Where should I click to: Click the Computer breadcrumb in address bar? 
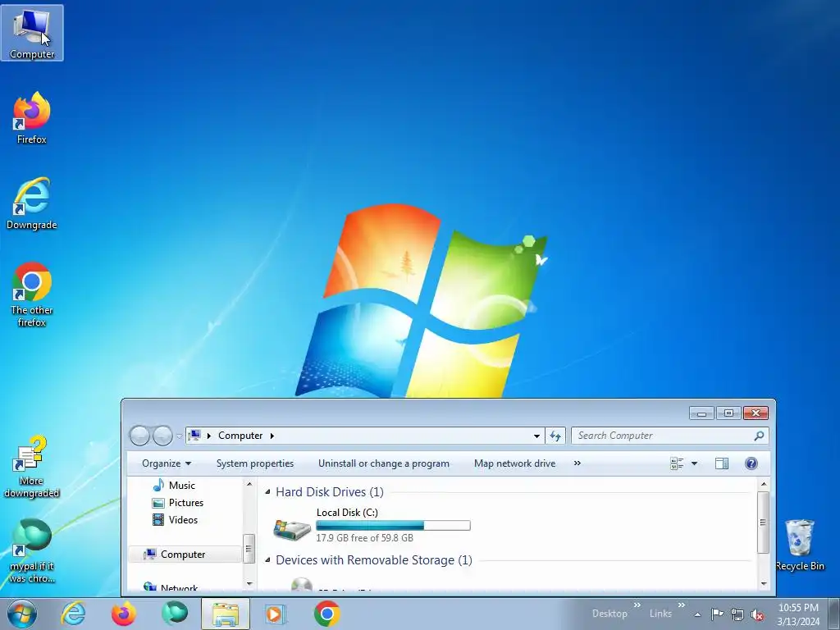click(x=240, y=436)
